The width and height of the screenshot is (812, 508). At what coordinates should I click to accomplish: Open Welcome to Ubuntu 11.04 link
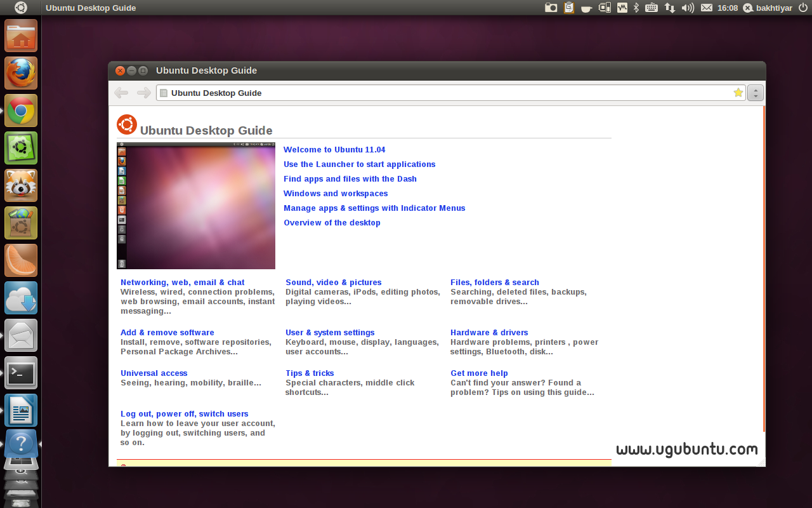tap(334, 150)
